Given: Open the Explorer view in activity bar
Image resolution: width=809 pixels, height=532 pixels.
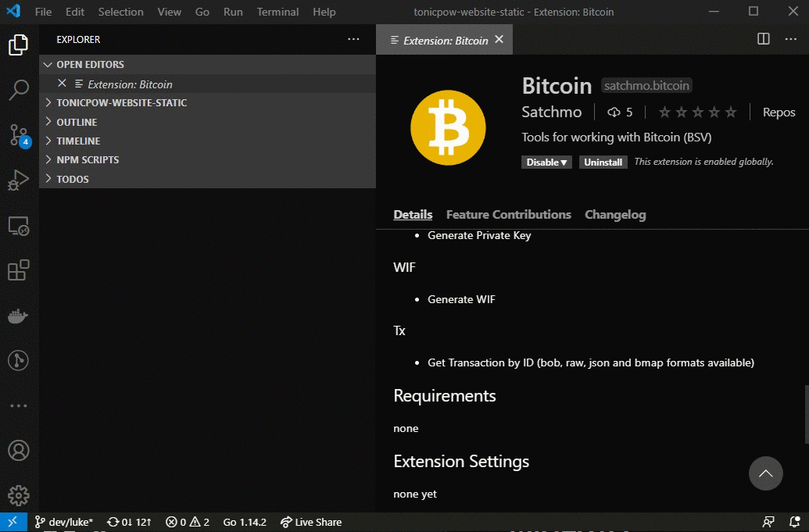Looking at the screenshot, I should point(19,45).
